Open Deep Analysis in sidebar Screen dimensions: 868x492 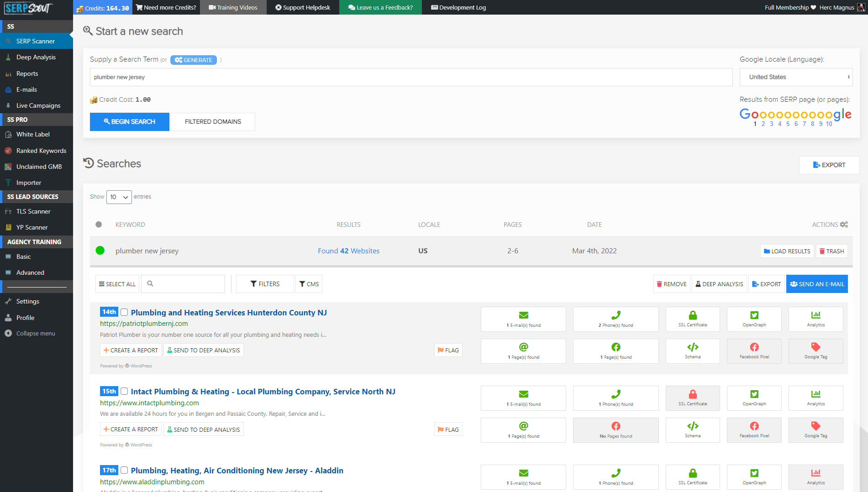click(x=37, y=57)
